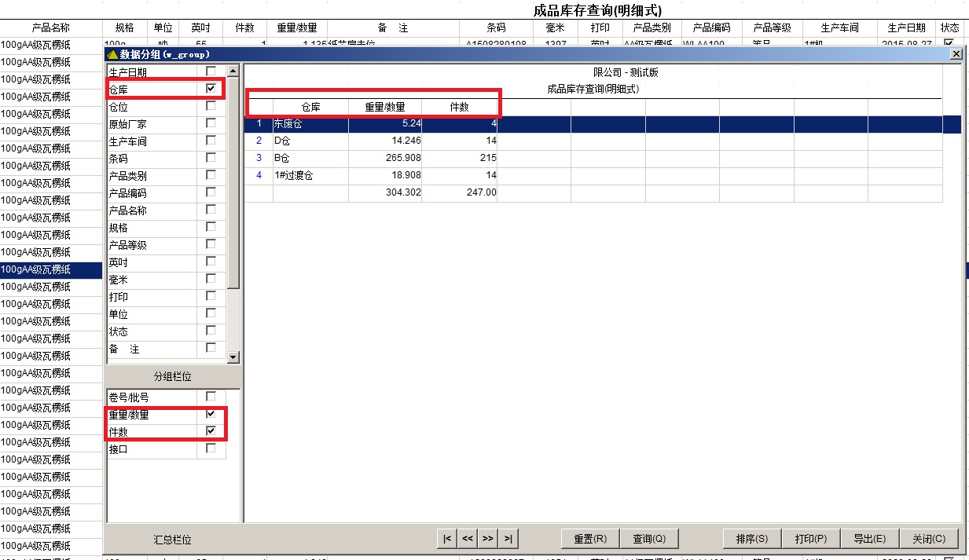Screen dimensions: 969x560
Task: Go back a page with the << navigation icon
Action: (x=467, y=538)
